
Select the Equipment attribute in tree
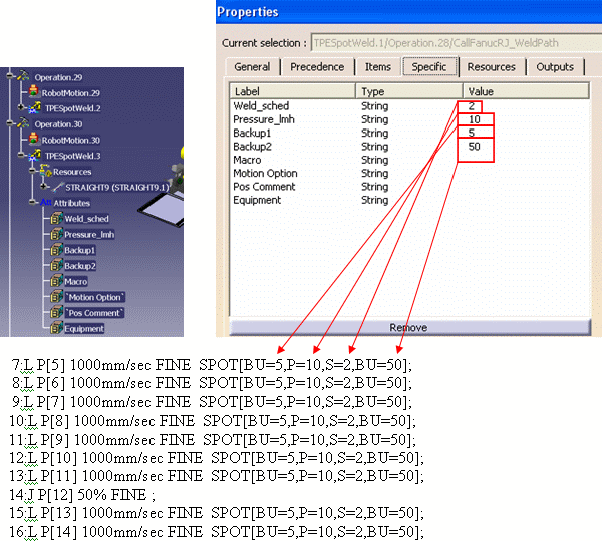coord(82,328)
